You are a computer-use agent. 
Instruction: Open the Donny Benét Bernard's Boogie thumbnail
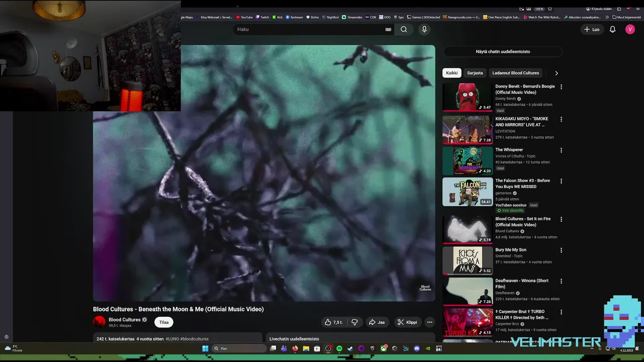(467, 97)
